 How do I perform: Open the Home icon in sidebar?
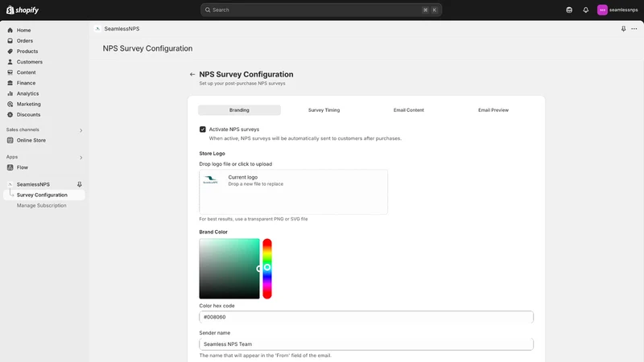tap(10, 30)
